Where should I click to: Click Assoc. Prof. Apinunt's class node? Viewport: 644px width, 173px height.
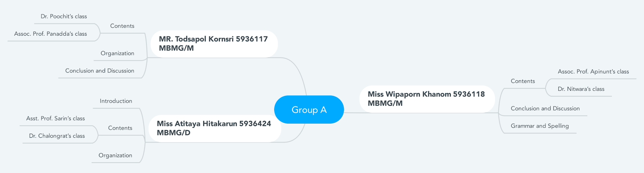(593, 71)
